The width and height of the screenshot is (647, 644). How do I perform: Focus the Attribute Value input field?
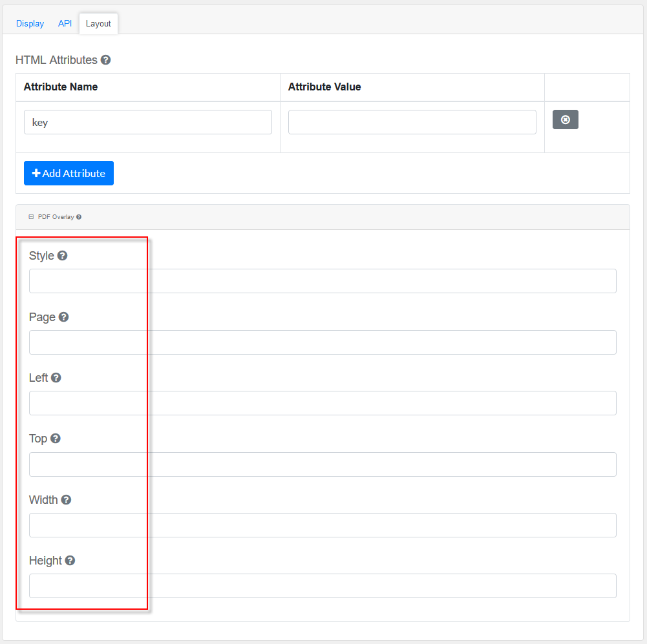point(412,122)
